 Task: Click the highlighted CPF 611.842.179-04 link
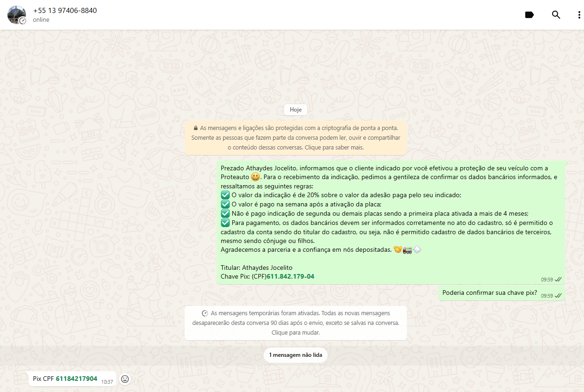click(290, 276)
